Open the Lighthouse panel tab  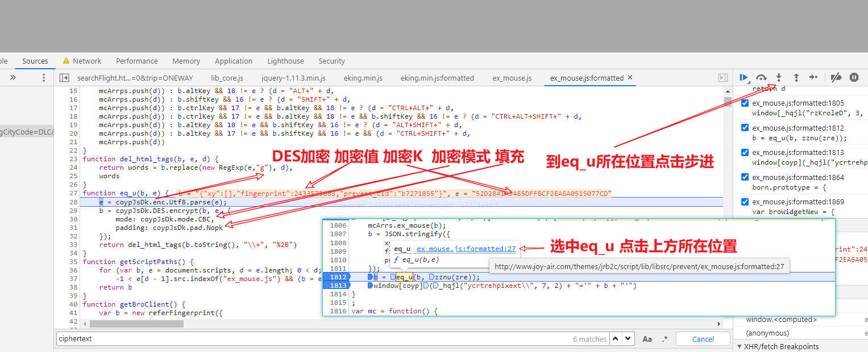pyautogui.click(x=285, y=61)
